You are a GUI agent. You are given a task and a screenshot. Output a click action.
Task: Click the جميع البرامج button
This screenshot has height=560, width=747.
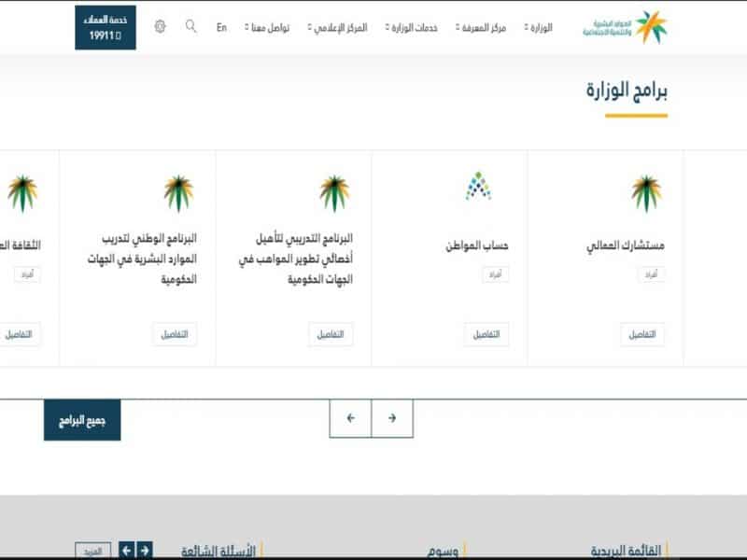pos(82,420)
